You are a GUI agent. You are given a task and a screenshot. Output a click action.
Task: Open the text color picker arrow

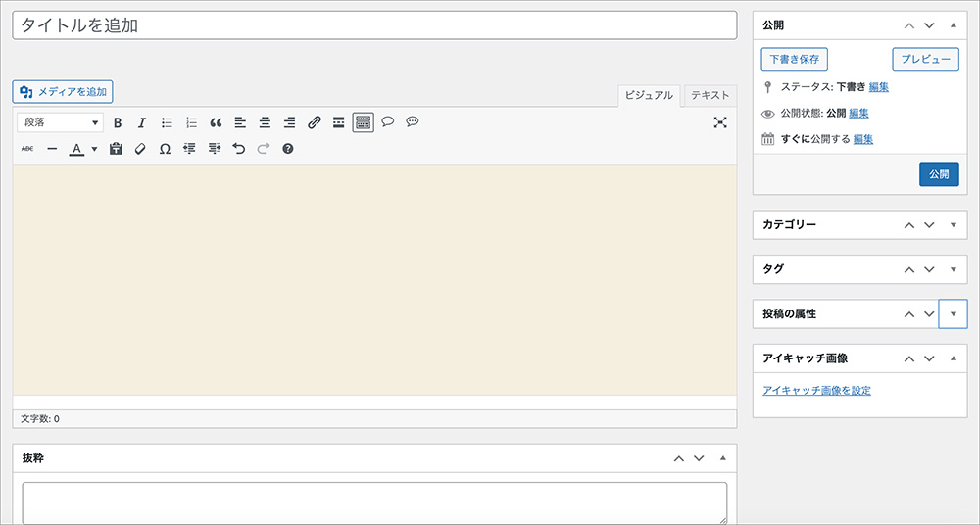click(x=94, y=149)
